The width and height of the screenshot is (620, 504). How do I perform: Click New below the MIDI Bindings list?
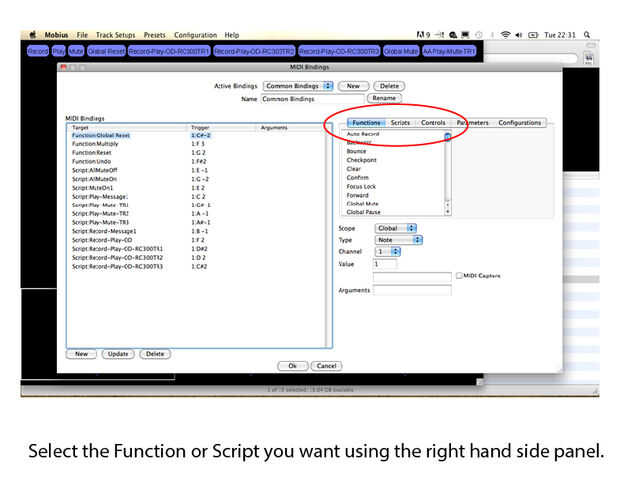(x=81, y=354)
